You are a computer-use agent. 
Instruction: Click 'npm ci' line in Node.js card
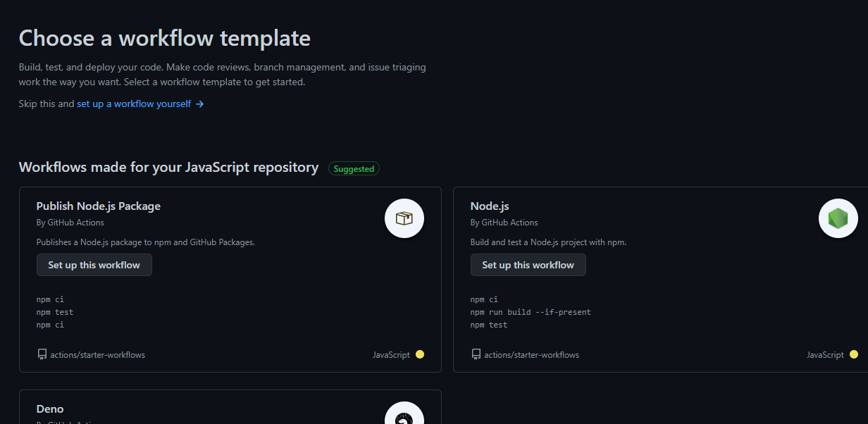(484, 299)
